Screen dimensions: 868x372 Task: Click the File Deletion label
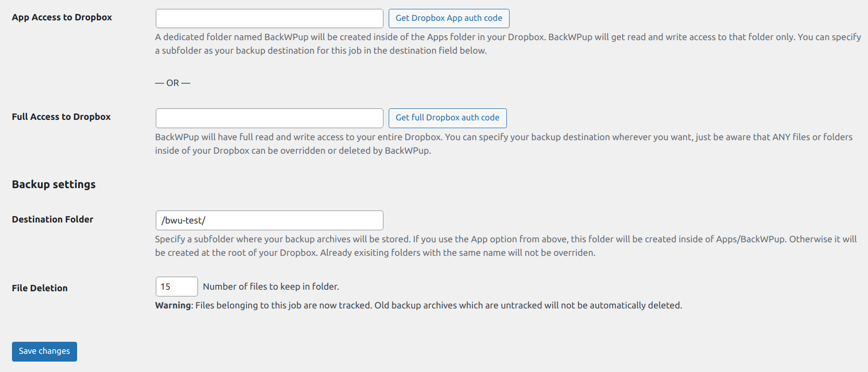pos(40,288)
